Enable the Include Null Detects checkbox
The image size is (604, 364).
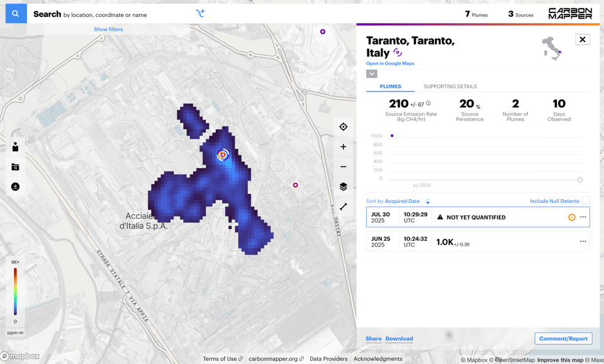[586, 201]
